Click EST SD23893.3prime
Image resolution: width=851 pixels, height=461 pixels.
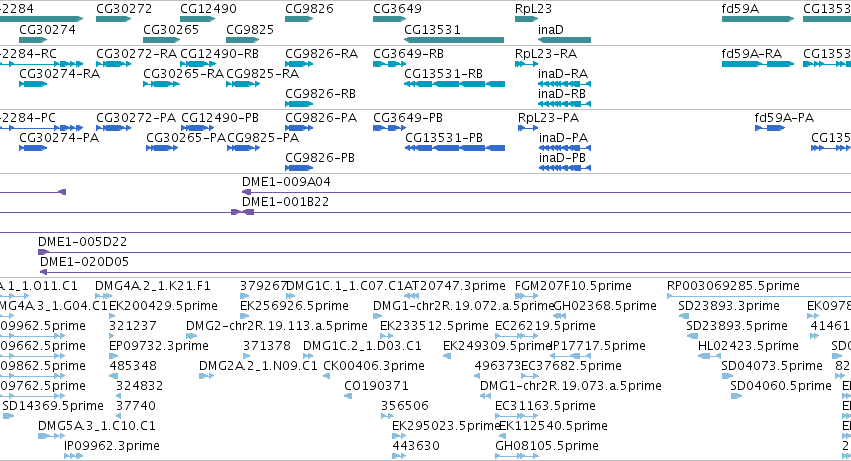tap(729, 306)
